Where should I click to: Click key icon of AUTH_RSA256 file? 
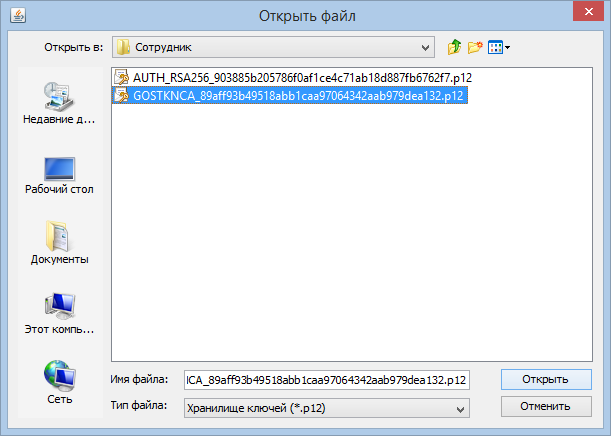pos(123,77)
